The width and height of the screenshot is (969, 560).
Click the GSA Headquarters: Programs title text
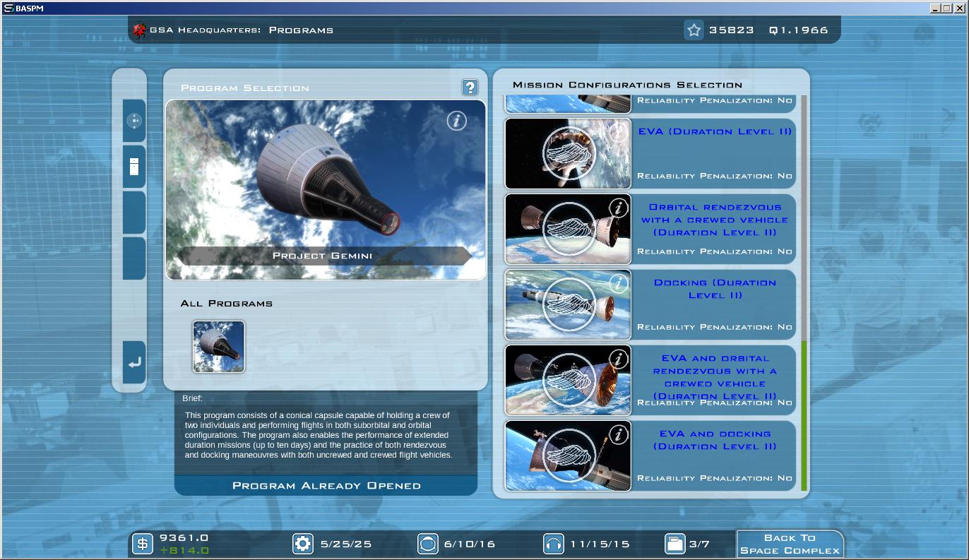tap(242, 30)
